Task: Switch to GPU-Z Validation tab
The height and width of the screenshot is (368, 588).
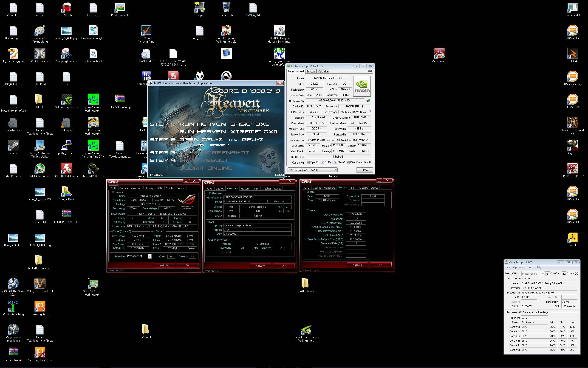Action: point(323,71)
